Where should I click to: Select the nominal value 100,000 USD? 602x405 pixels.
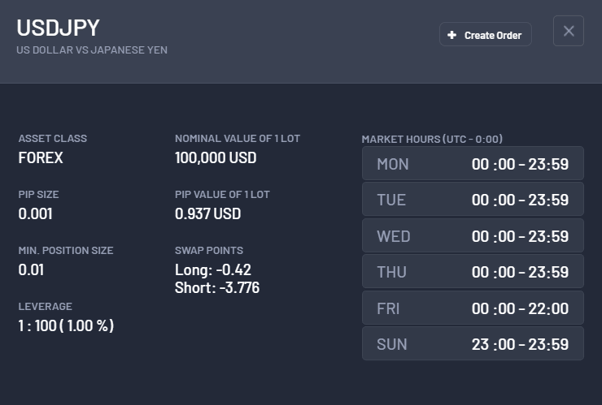click(x=216, y=158)
